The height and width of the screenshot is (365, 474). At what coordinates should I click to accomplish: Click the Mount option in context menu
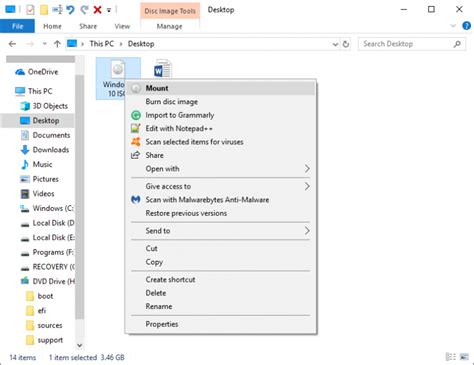point(220,88)
